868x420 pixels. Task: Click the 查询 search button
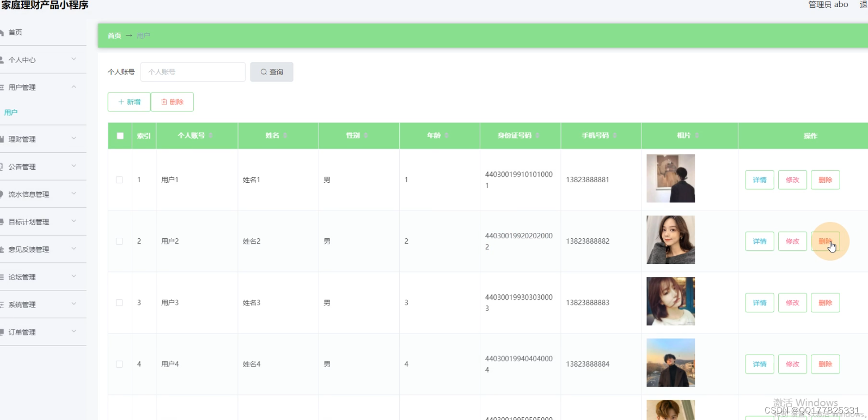(x=272, y=72)
